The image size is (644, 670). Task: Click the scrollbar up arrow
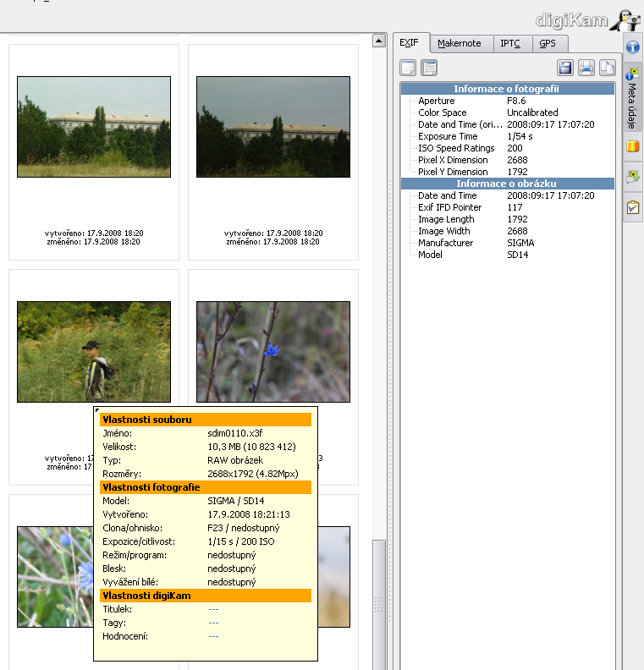pos(379,41)
